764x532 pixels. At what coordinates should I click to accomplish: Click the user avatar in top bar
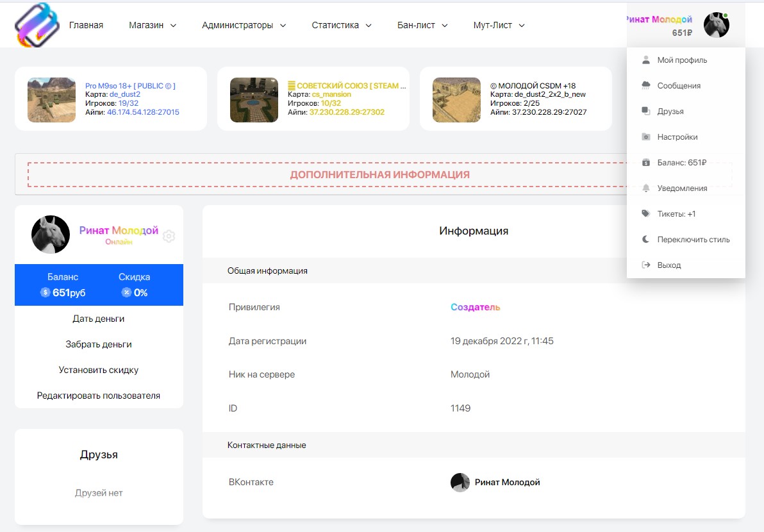(x=716, y=25)
